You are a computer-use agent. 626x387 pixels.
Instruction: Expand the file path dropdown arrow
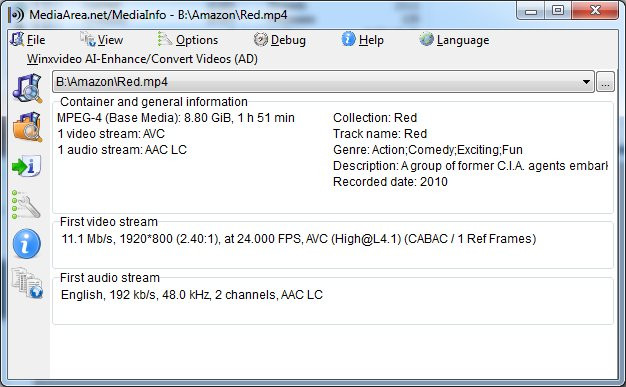[586, 82]
